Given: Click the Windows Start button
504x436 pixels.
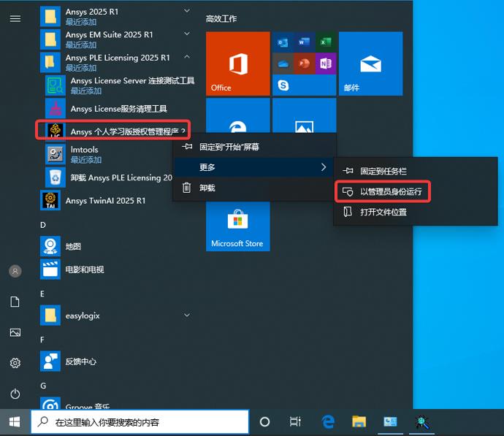Looking at the screenshot, I should 15,422.
